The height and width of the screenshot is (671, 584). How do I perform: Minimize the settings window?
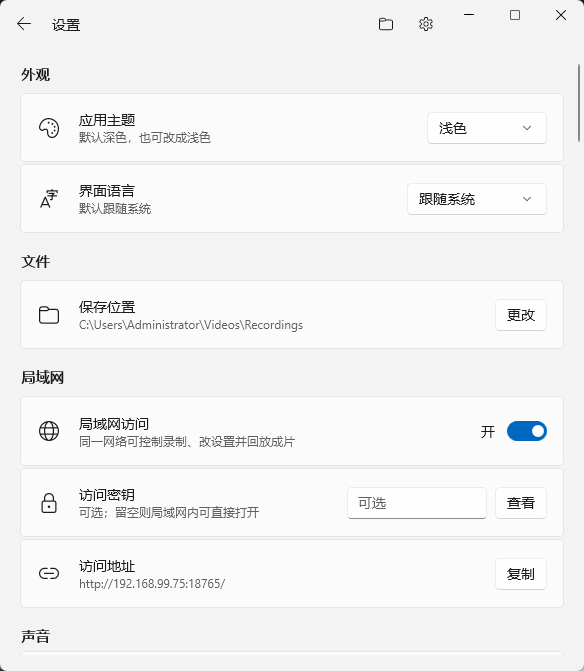(469, 15)
